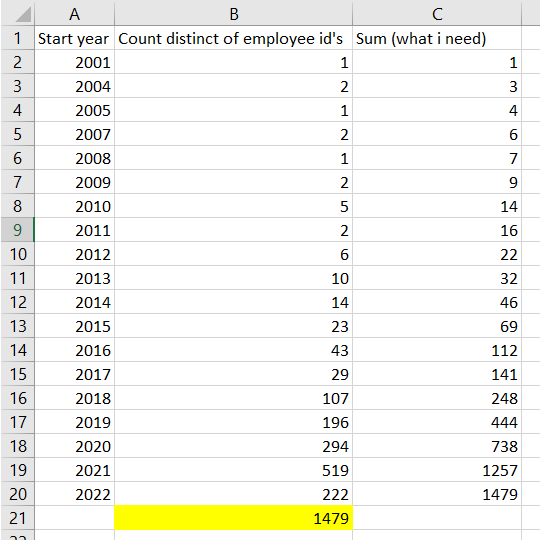Click the yellow highlighted total cell 1479
540x540 pixels.
[x=233, y=518]
